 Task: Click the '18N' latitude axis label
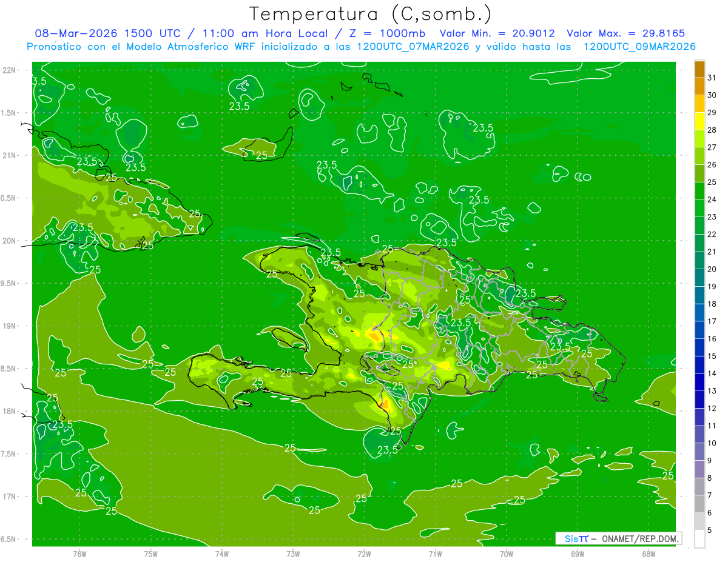point(8,411)
